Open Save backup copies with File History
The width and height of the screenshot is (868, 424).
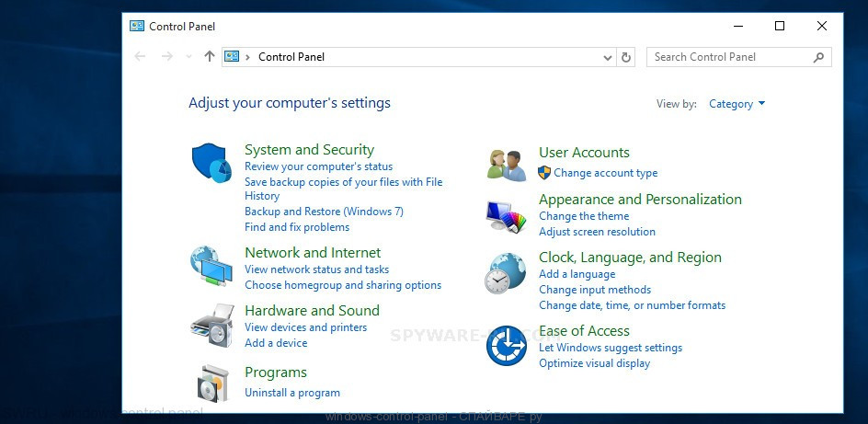pos(344,189)
